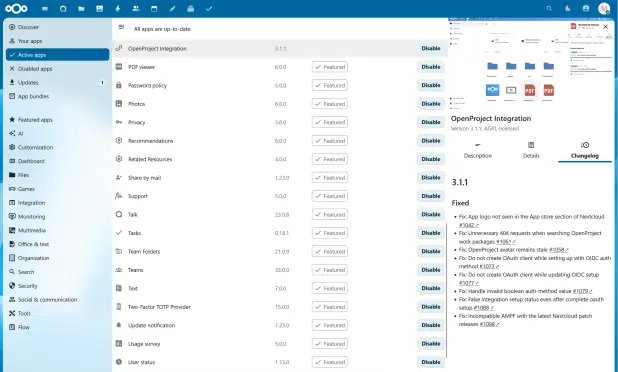Go to Discover in sidebar
Image resolution: width=618 pixels, height=372 pixels.
(58, 27)
